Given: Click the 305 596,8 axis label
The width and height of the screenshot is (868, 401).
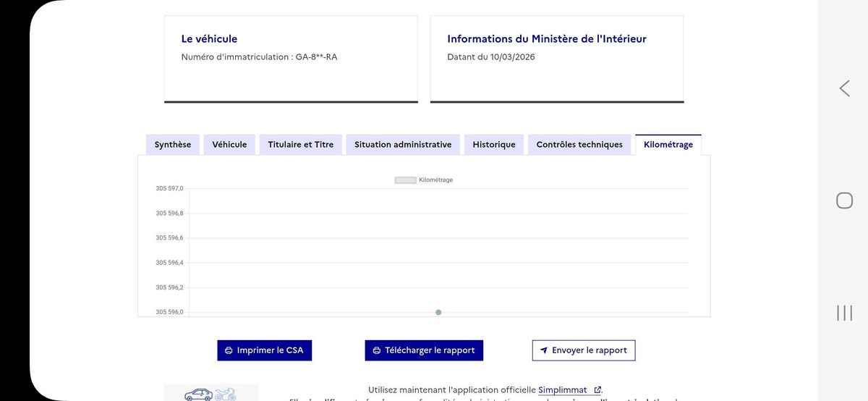Looking at the screenshot, I should click(169, 213).
